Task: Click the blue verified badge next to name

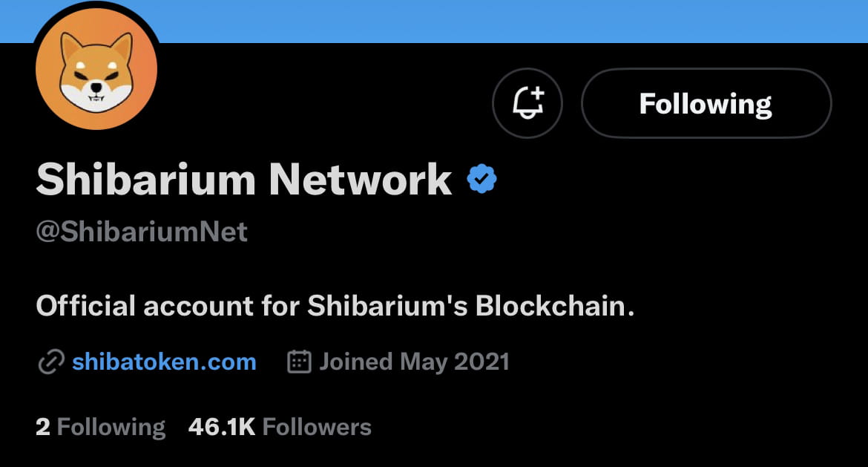Action: pyautogui.click(x=484, y=177)
